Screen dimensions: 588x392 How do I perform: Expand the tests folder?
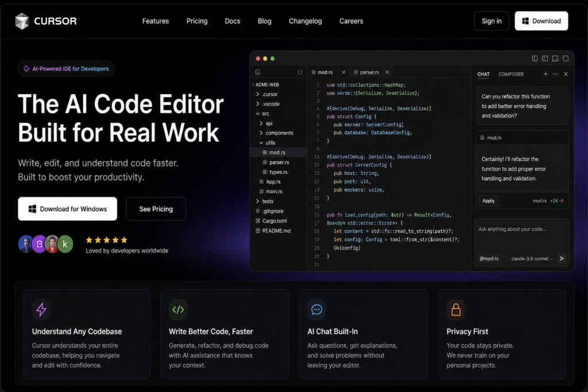pos(265,201)
